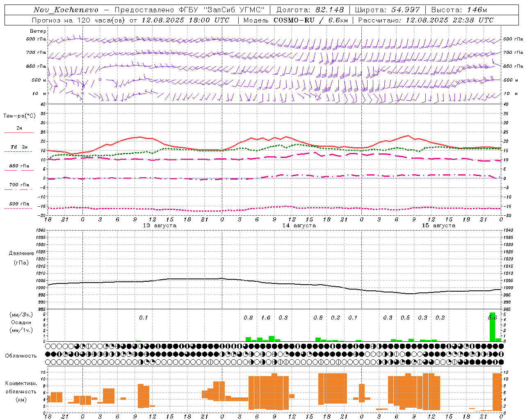Click the "Ветер" wind panel label

pyautogui.click(x=38, y=31)
